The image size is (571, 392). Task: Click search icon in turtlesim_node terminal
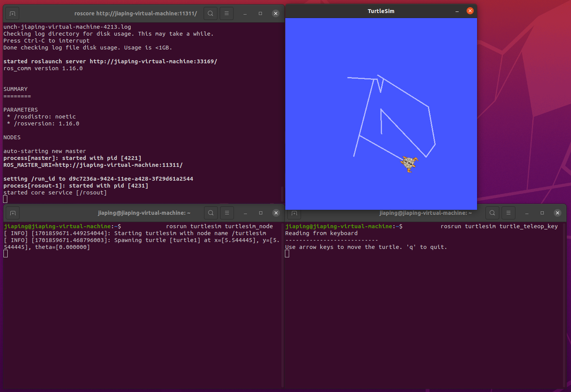tap(211, 213)
